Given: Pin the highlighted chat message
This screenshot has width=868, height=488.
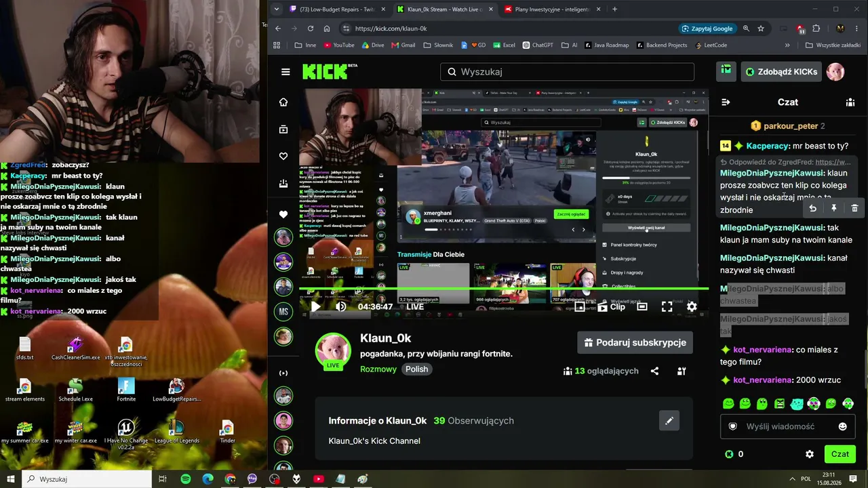Looking at the screenshot, I should point(833,208).
